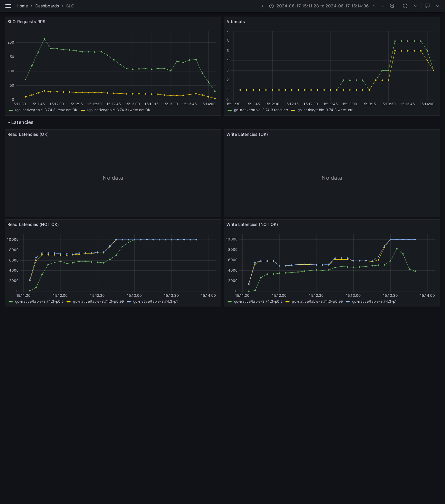445x504 pixels.
Task: Click 'No data' in Write Latencies (OK) panel
Action: tap(332, 178)
